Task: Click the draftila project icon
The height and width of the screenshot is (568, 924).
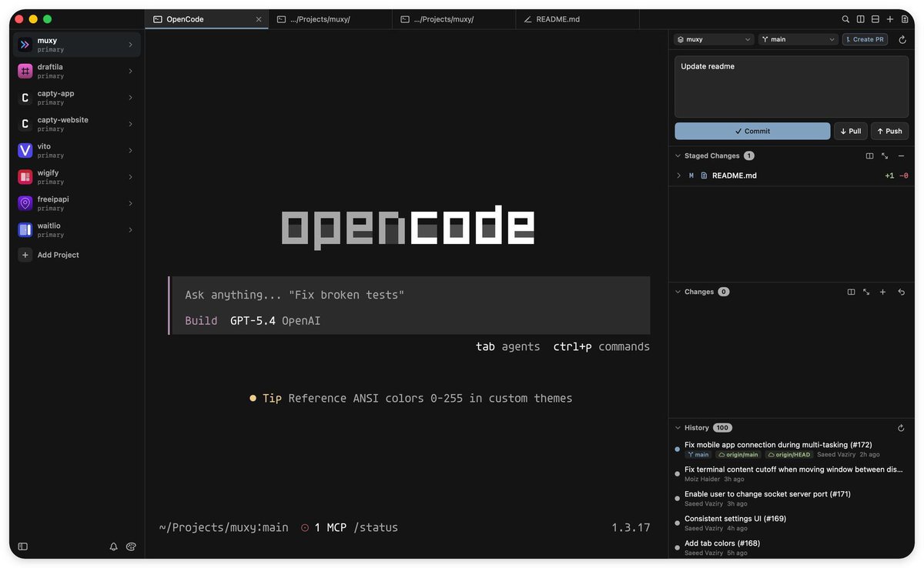Action: point(25,71)
